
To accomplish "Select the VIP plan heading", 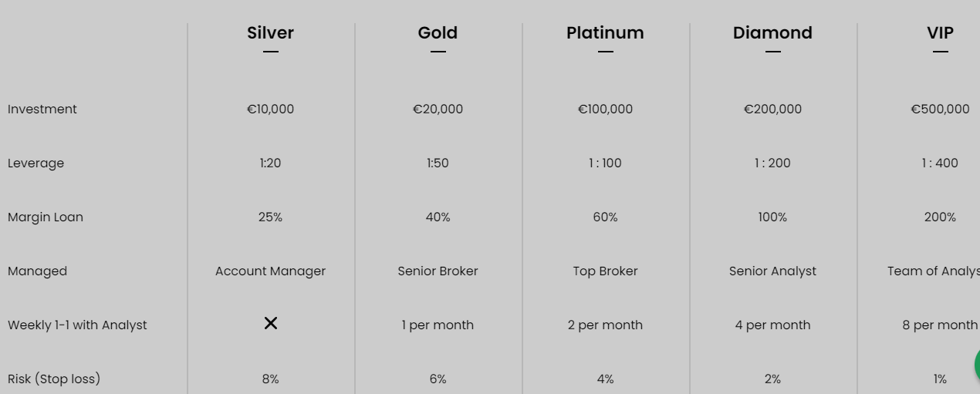I will [x=940, y=33].
